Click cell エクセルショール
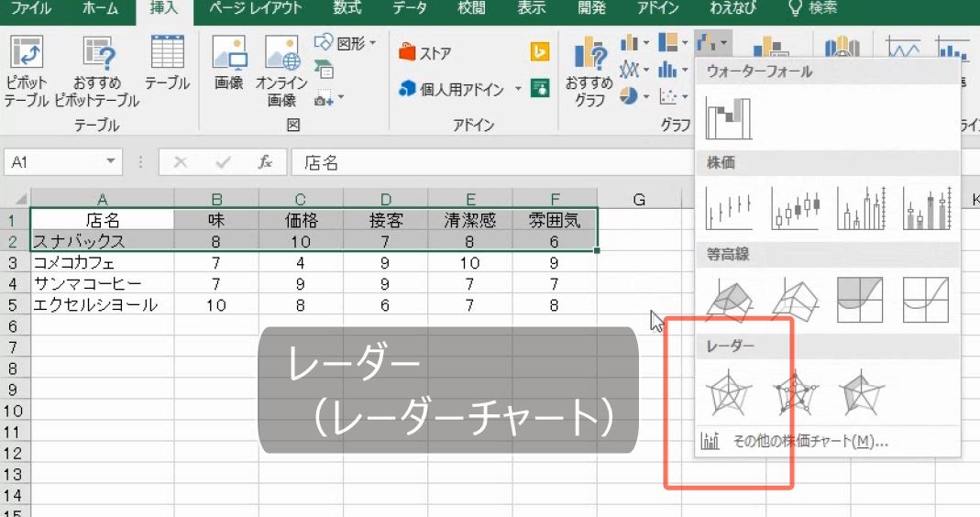The image size is (980, 517). point(103,305)
